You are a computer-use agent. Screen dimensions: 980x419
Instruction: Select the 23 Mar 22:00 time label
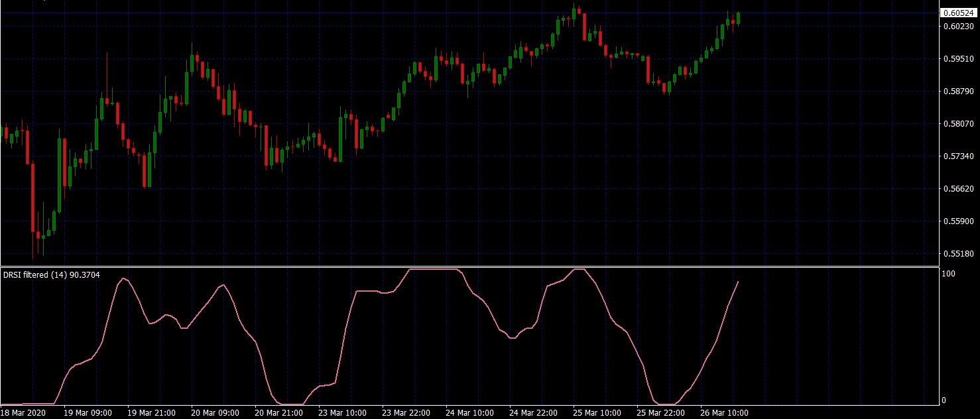(406, 413)
